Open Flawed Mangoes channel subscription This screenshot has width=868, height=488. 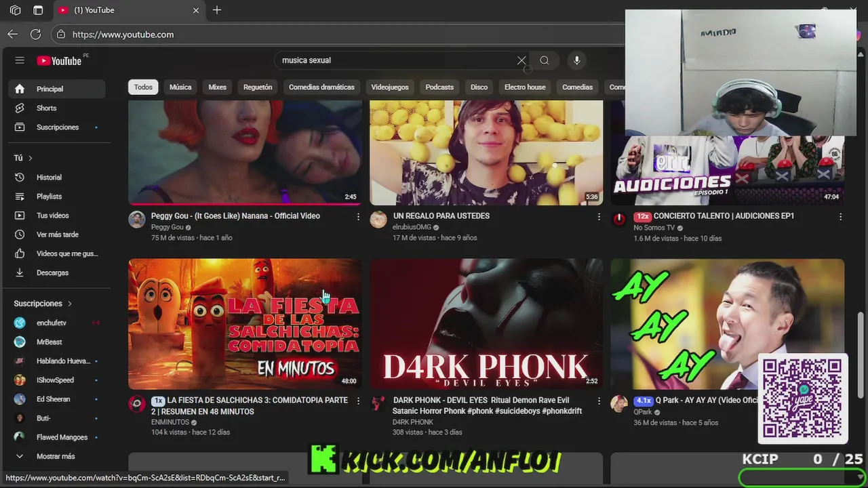point(56,437)
